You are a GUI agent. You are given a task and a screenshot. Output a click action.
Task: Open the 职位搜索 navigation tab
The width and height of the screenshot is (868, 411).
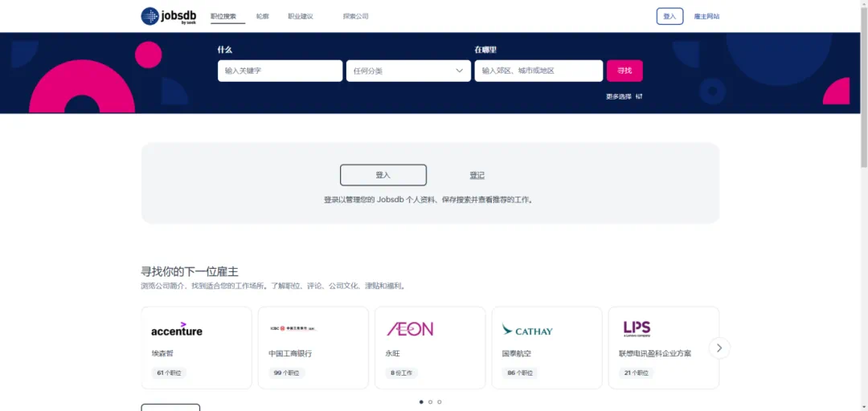point(223,16)
